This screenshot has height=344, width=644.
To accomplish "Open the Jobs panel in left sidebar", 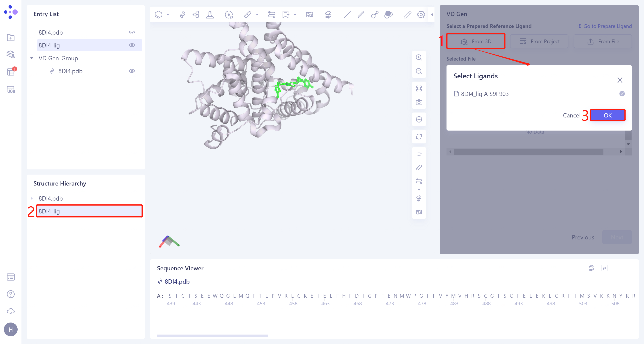I will (11, 90).
